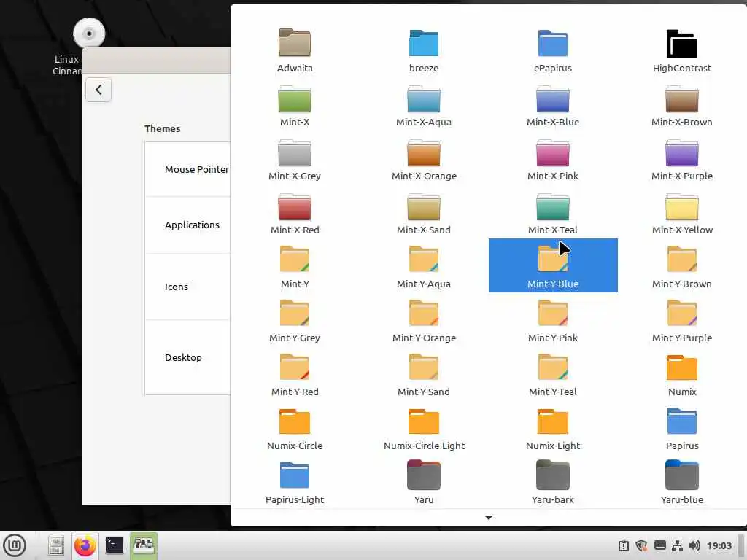Launch Firefox from the panel
Viewport: 747px width, 560px height.
click(85, 545)
